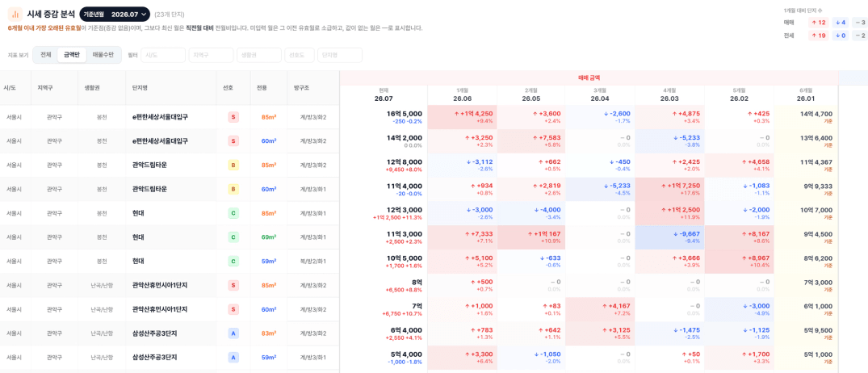Click the orange bar chart icon beside 시세 증감 분석

pos(15,14)
